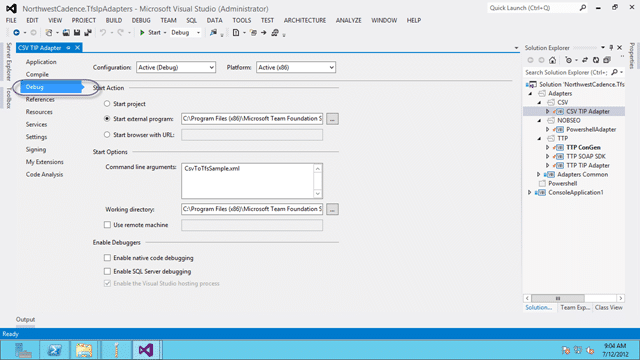640x360 pixels.
Task: Open the Code Analysis properties page
Action: 44,175
